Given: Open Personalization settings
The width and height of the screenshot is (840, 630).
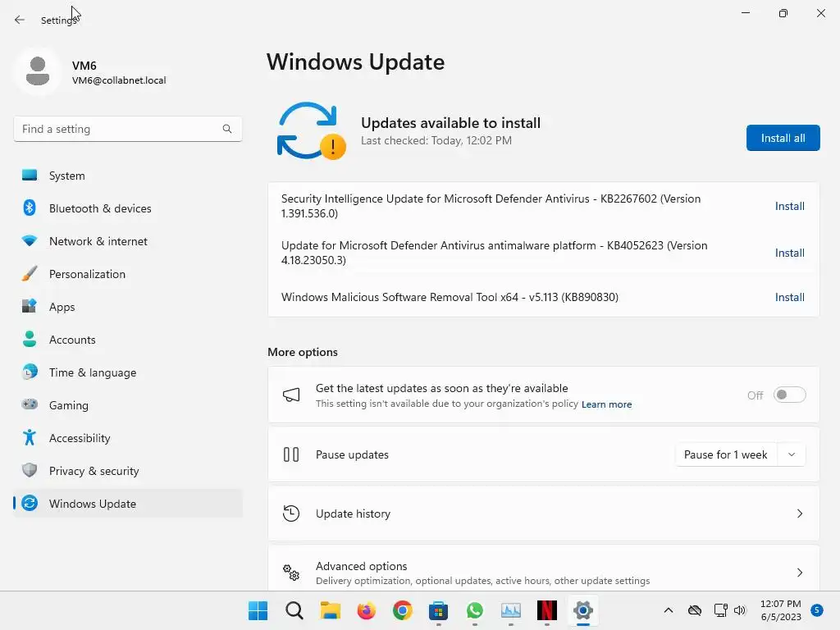Looking at the screenshot, I should click(127, 274).
